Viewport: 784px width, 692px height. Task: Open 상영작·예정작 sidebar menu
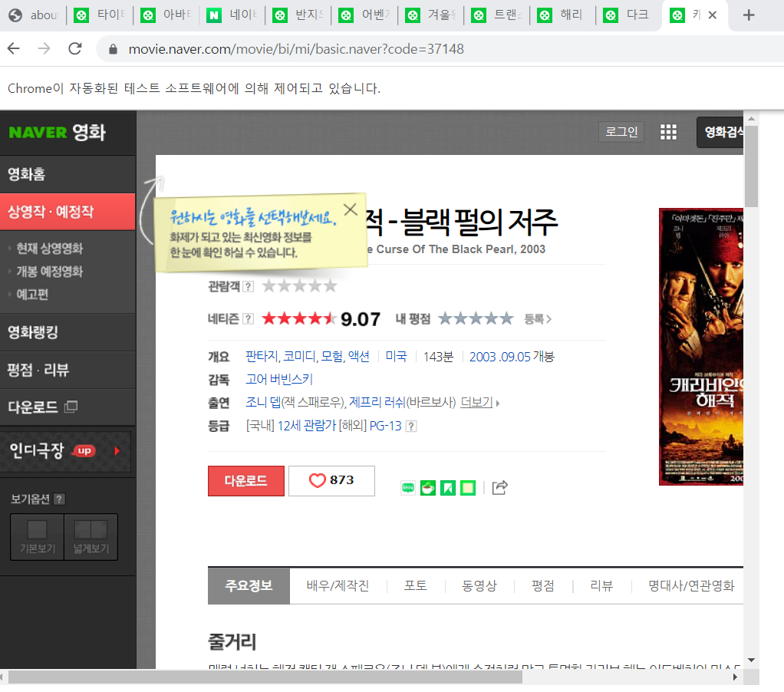tap(68, 212)
